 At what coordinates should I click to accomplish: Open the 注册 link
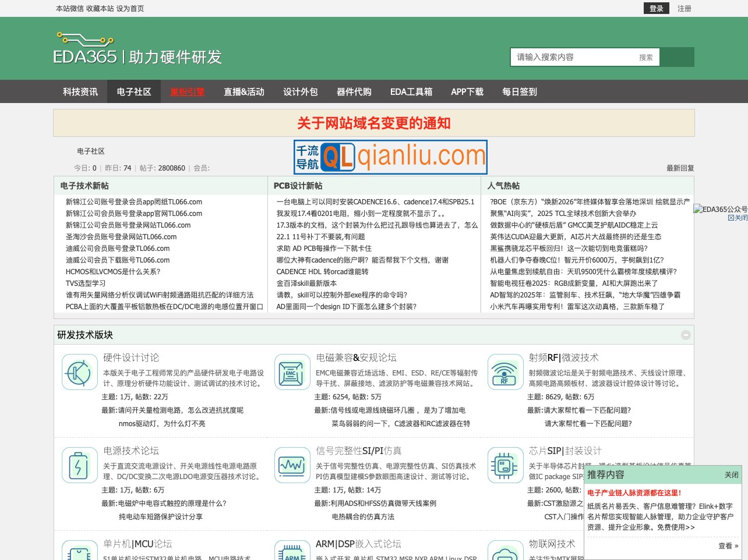pyautogui.click(x=683, y=8)
